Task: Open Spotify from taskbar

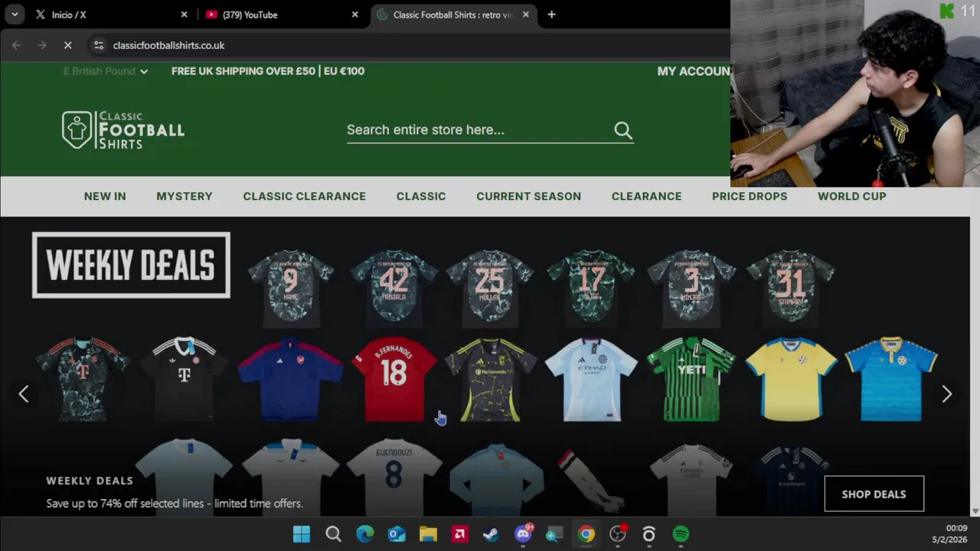Action: click(681, 534)
